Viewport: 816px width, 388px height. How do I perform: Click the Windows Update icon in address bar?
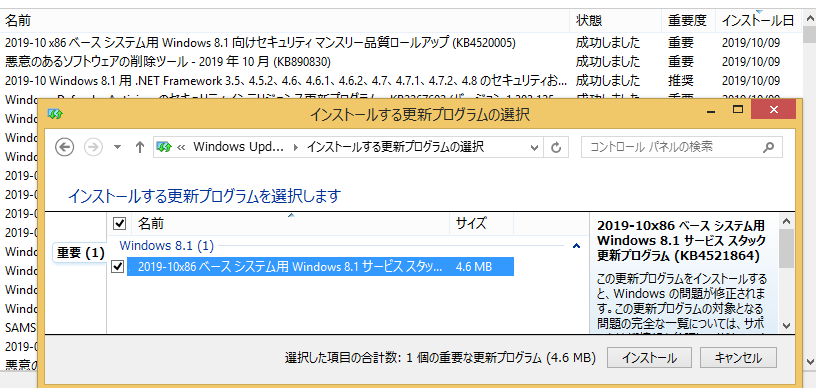[164, 147]
